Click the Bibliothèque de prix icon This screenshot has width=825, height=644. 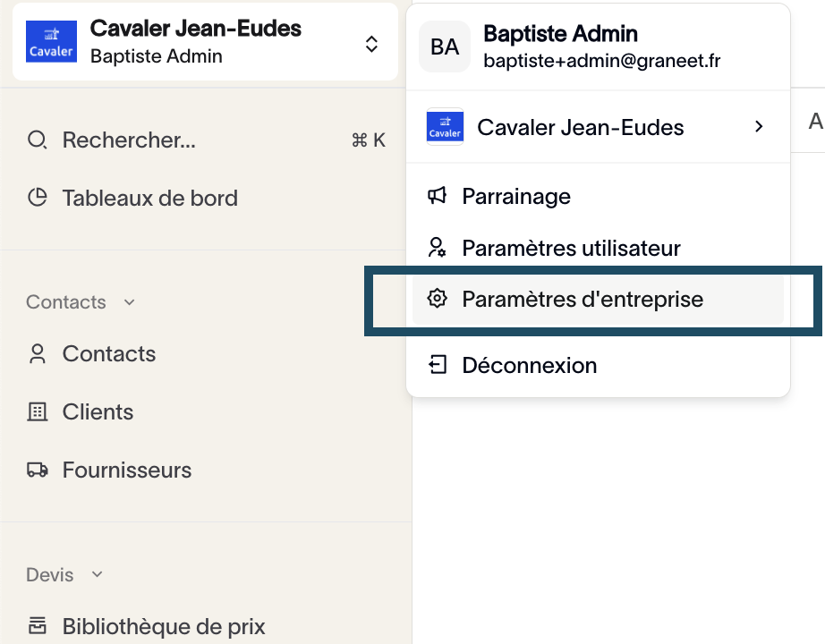[x=37, y=625]
